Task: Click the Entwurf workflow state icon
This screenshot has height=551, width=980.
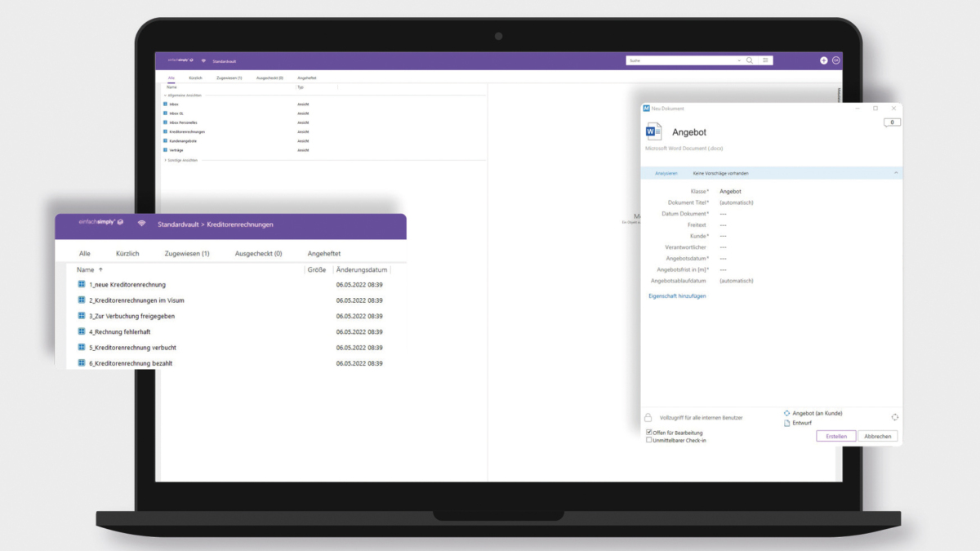Action: pyautogui.click(x=786, y=423)
